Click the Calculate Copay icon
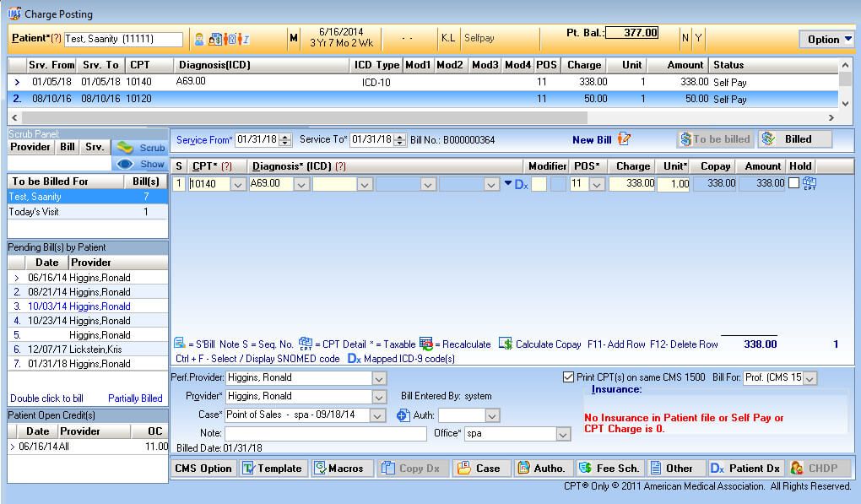Image resolution: width=861 pixels, height=504 pixels. click(x=505, y=344)
